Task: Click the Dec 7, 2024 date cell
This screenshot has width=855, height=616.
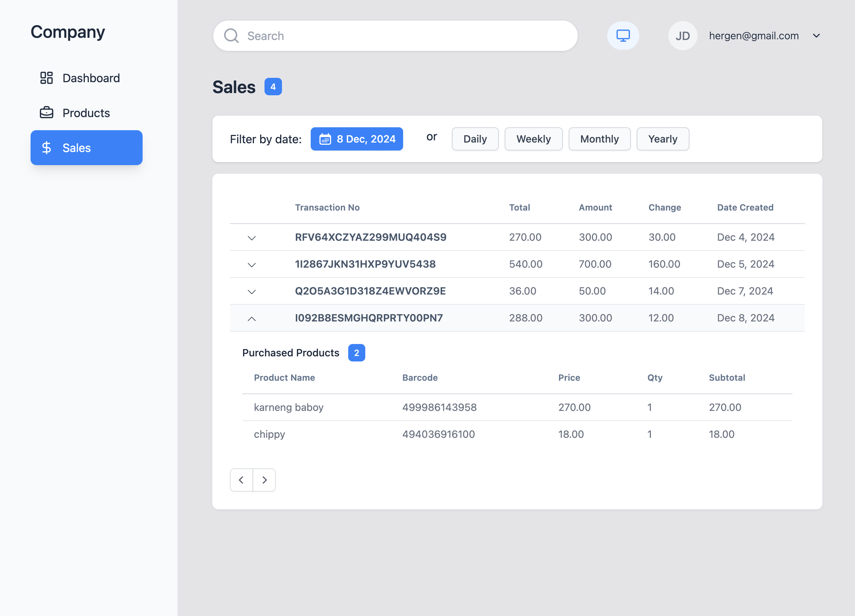Action: tap(745, 291)
